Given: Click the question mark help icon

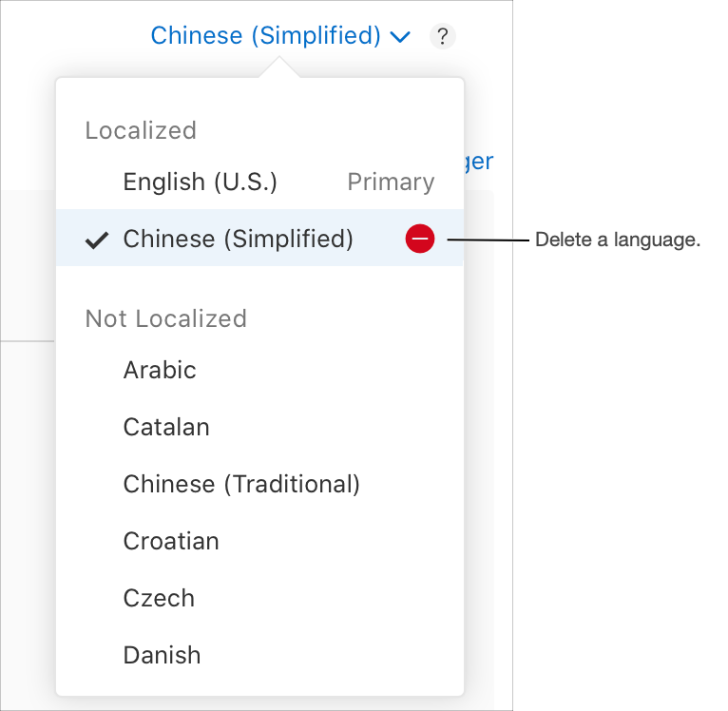Looking at the screenshot, I should (443, 37).
